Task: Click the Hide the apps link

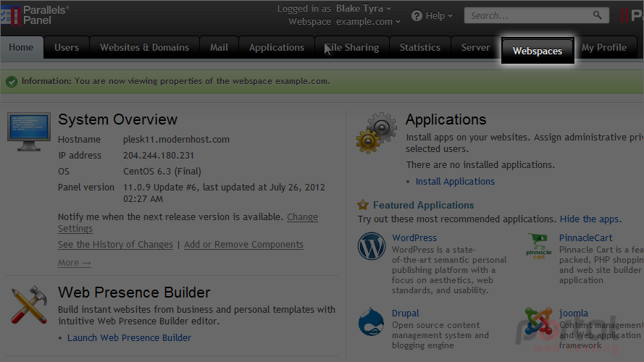Action: tap(590, 219)
